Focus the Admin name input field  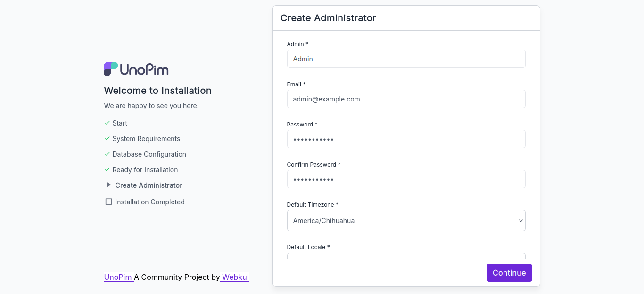point(406,59)
